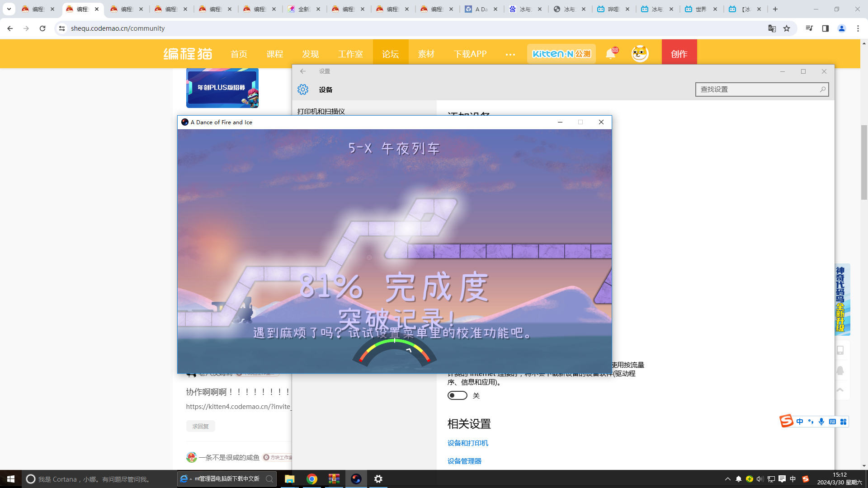Image resolution: width=868 pixels, height=488 pixels.
Task: Select 打印机和扫描仪 in the Settings sidebar
Action: point(321,111)
